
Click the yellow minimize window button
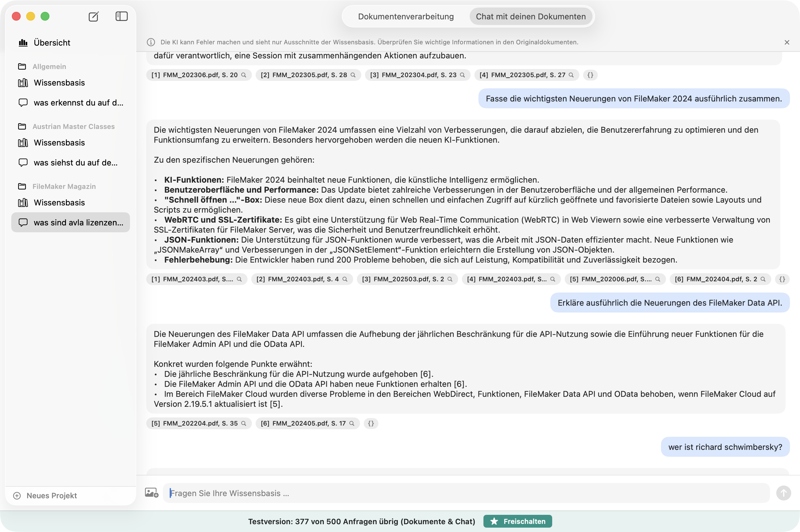tap(31, 16)
